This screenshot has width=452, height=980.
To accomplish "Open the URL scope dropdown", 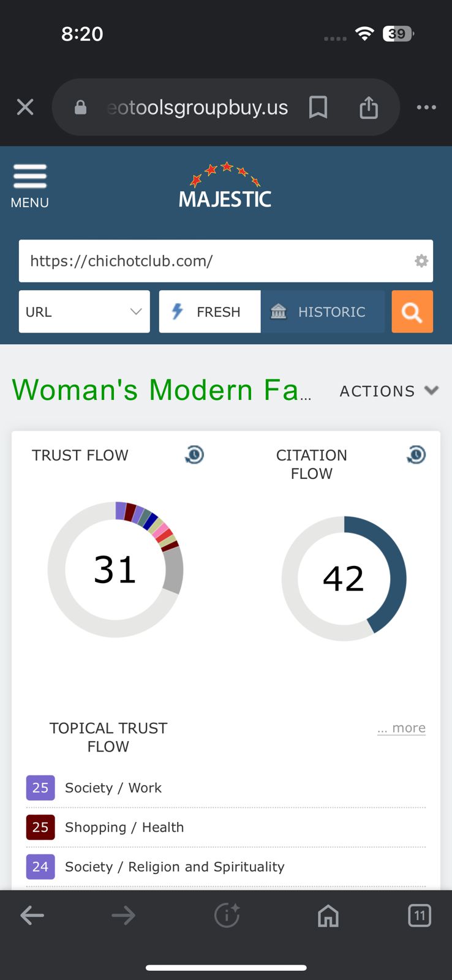I will tap(85, 312).
